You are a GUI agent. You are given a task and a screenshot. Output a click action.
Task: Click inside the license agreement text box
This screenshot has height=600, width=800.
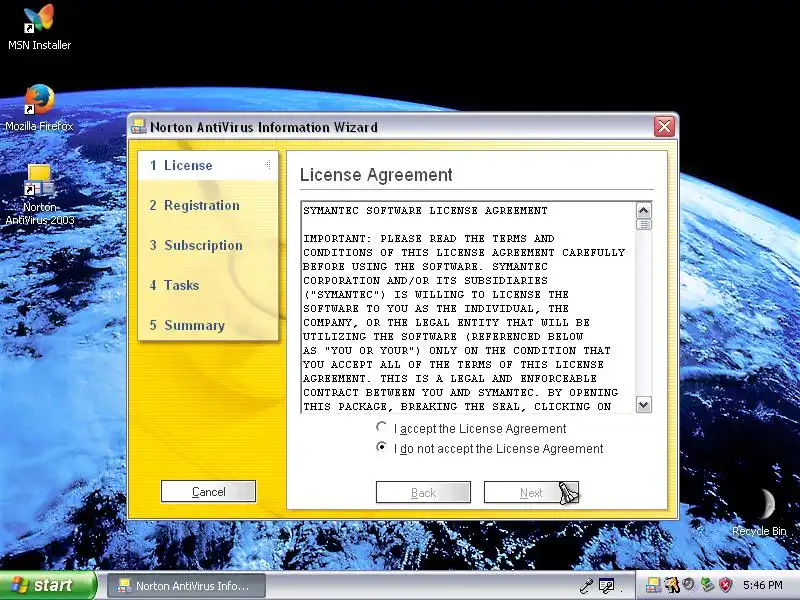click(468, 307)
